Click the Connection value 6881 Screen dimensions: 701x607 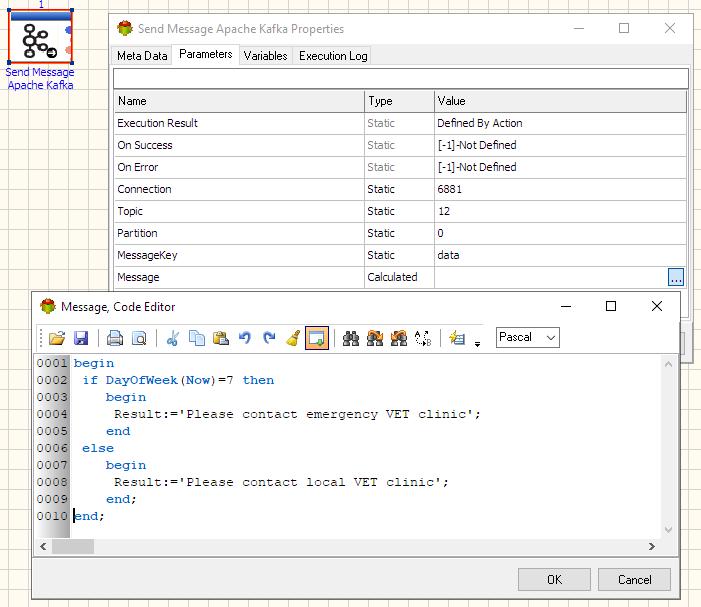click(x=450, y=189)
